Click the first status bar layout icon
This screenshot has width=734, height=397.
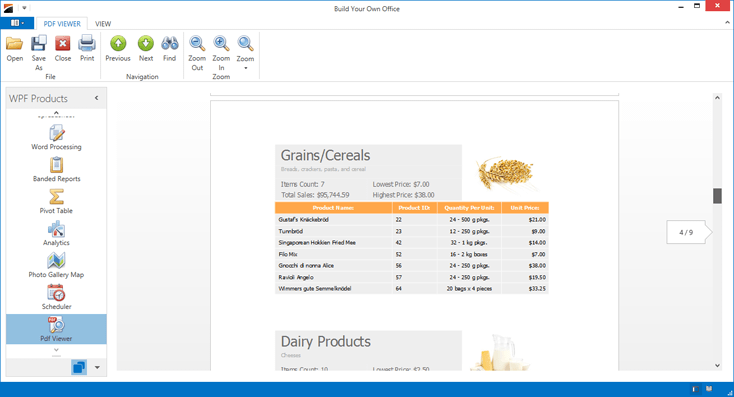coord(695,389)
